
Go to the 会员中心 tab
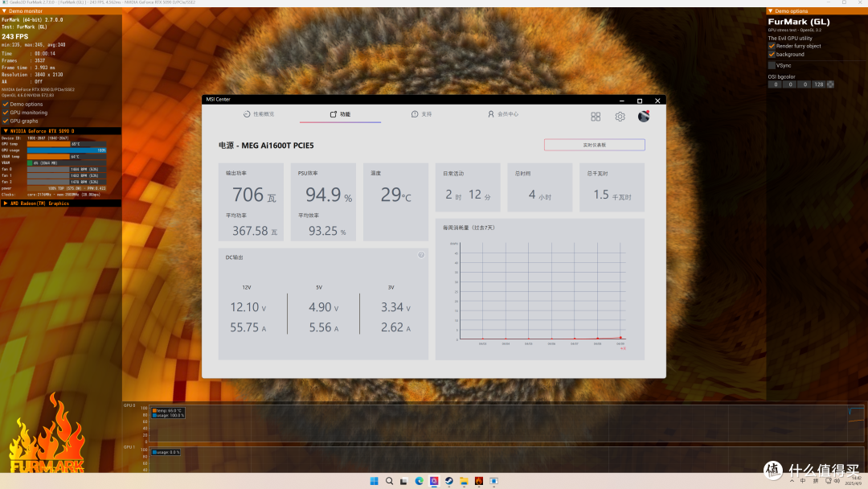502,114
